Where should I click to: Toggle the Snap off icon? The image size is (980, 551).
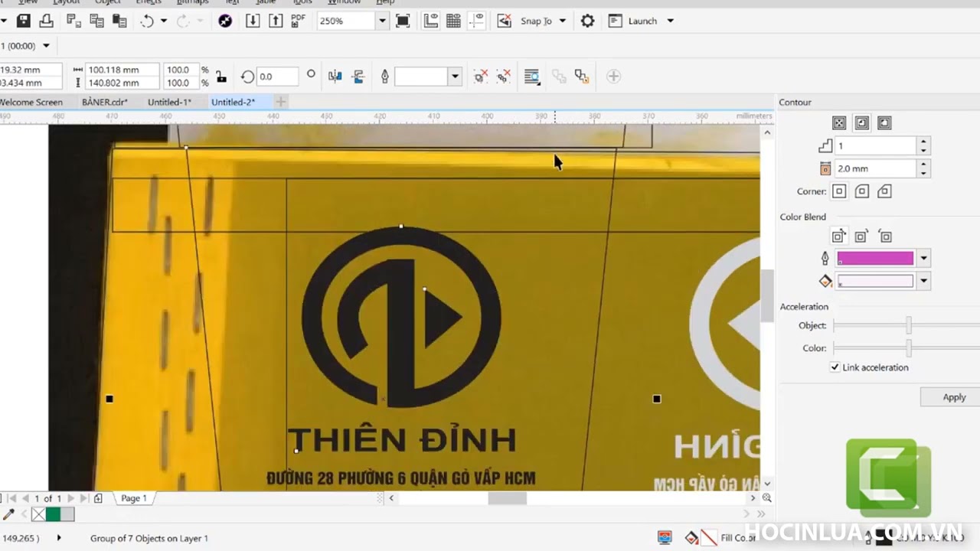pyautogui.click(x=504, y=21)
